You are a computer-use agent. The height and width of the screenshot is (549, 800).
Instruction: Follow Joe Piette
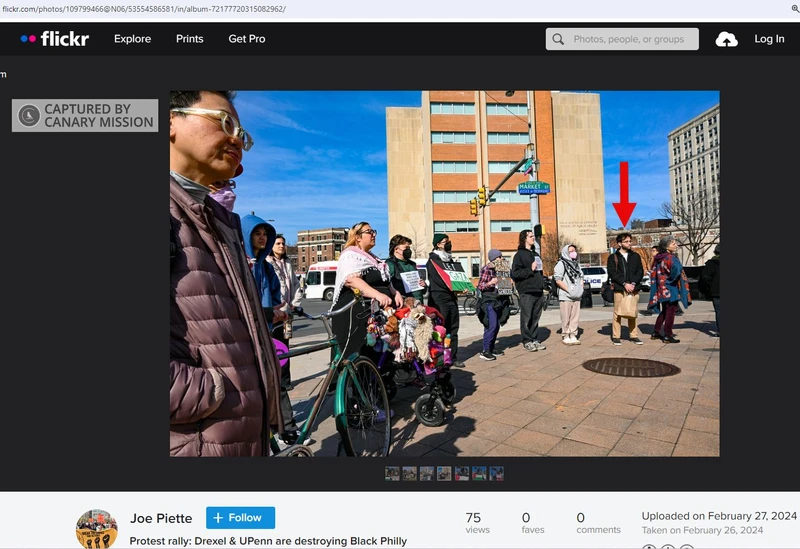click(240, 518)
